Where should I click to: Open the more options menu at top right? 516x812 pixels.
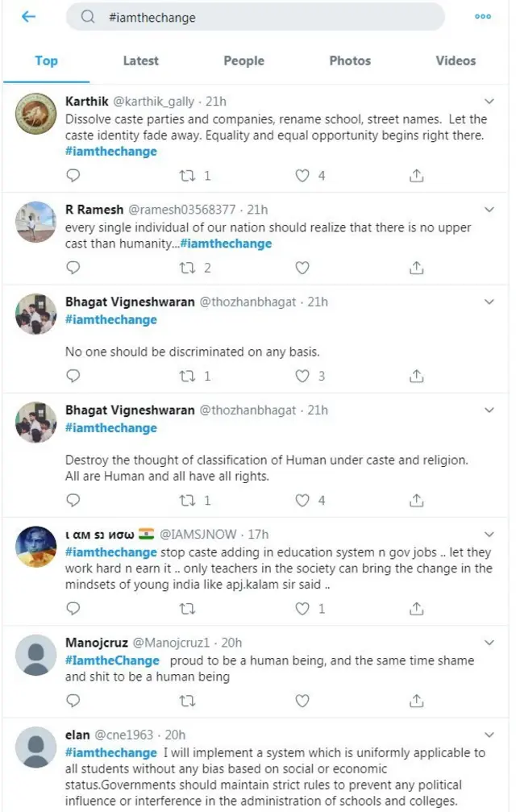point(482,15)
